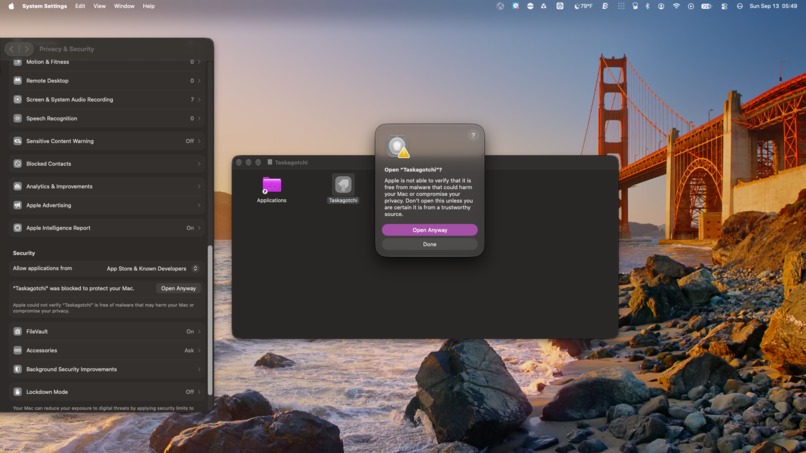Click the Taskagotchi disk icon in window title

click(269, 162)
